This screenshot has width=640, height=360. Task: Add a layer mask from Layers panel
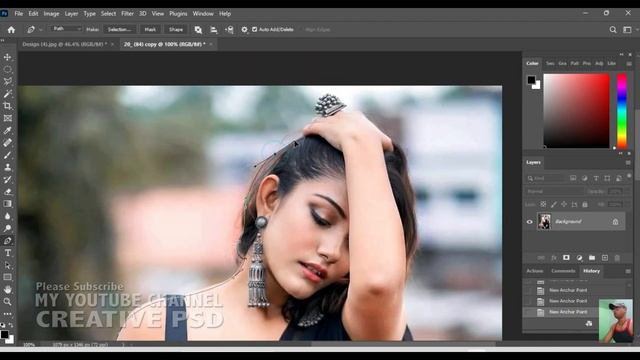pyautogui.click(x=566, y=258)
